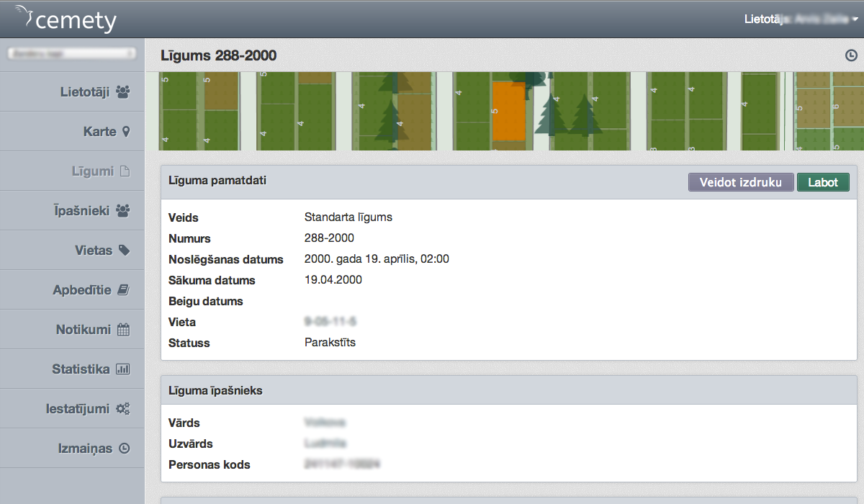This screenshot has height=504, width=864.
Task: Click the Vietas tag icon
Action: [124, 251]
